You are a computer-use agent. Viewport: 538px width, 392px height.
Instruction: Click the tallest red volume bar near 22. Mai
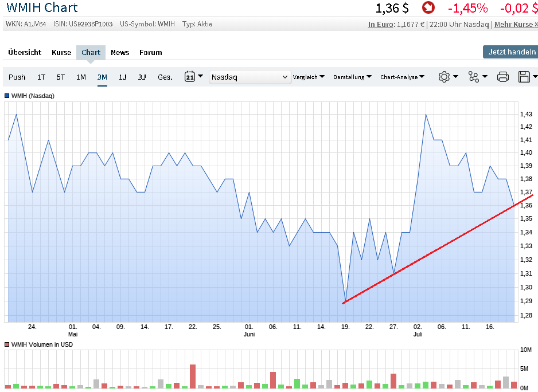coord(193,376)
